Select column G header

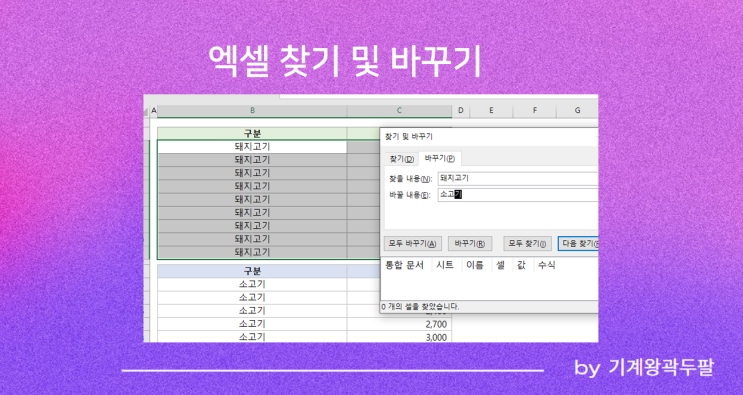[x=577, y=110]
